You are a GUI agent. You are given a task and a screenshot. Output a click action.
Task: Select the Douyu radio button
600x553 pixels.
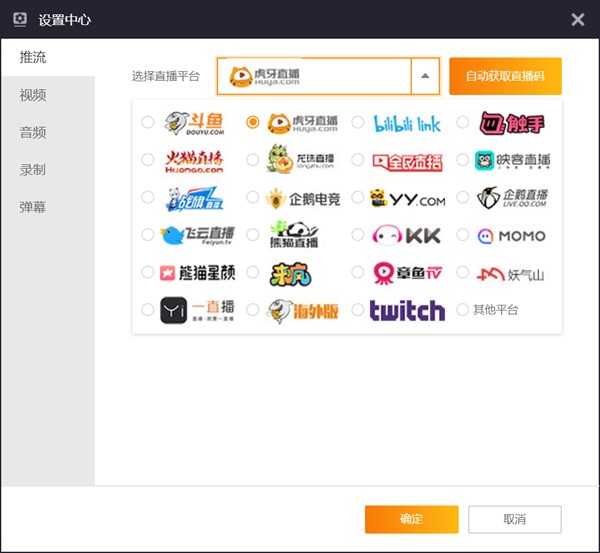tap(148, 122)
